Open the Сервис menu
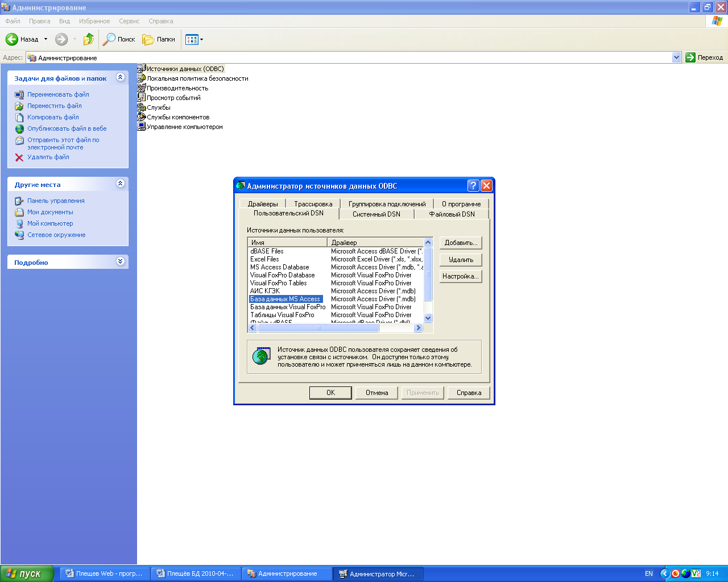The image size is (728, 582). tap(129, 21)
